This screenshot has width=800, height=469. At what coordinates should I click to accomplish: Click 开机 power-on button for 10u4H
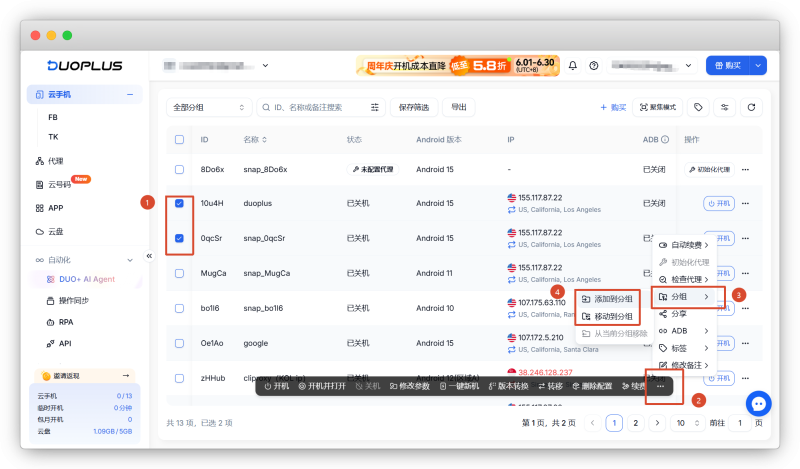(x=719, y=203)
